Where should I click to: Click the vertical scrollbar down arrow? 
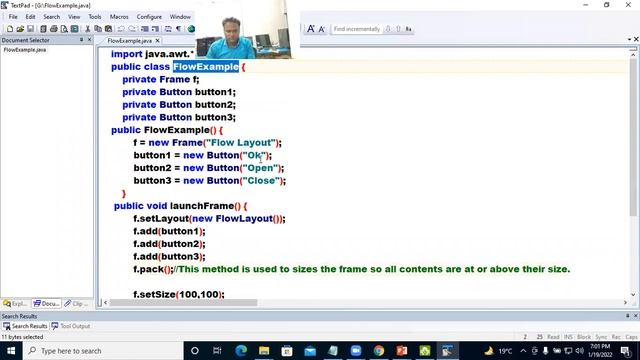633,294
